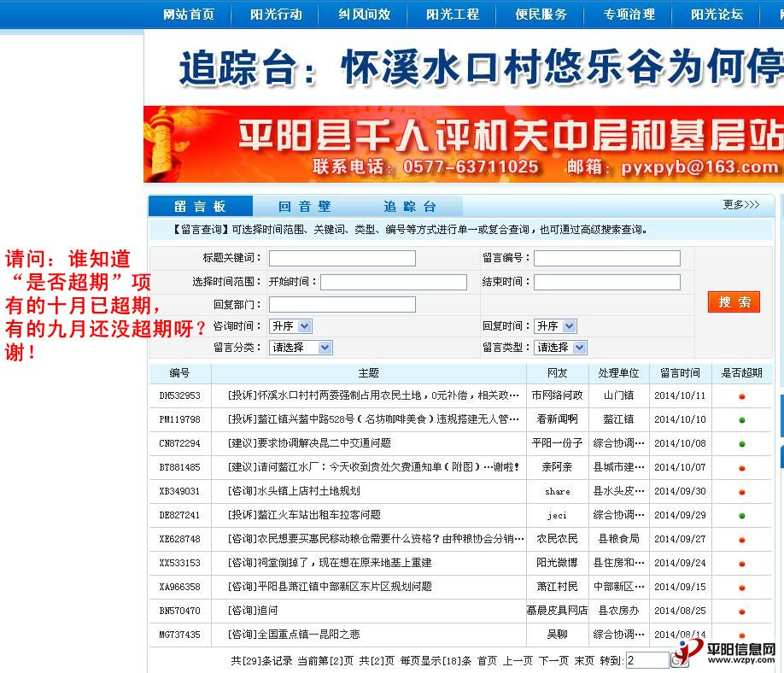This screenshot has width=784, height=673.
Task: Click the red status dot for DH532953
Action: point(742,396)
